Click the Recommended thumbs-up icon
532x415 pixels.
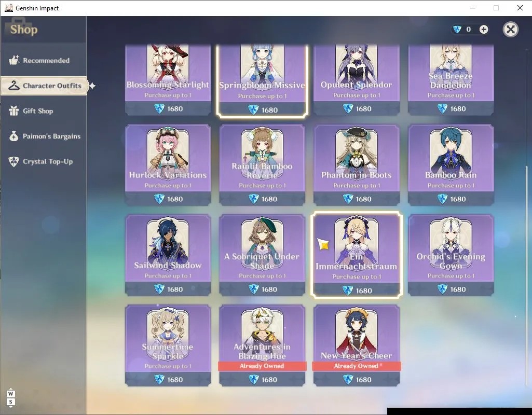click(14, 60)
